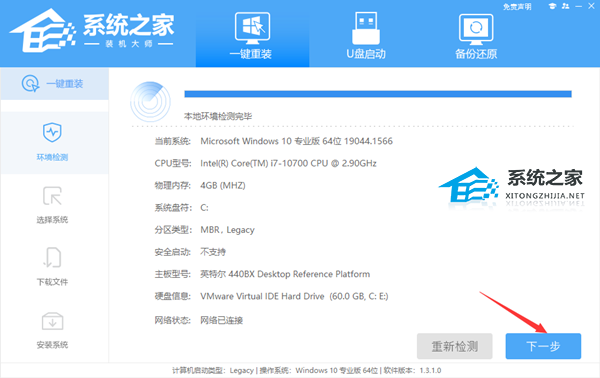
Task: Open the 备份还原 tab
Action: (x=476, y=36)
